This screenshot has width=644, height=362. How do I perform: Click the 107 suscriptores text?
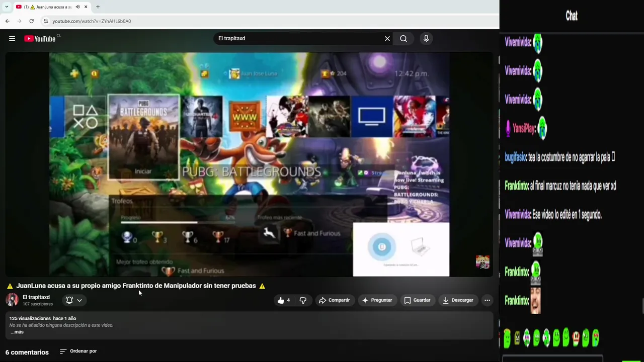click(38, 304)
